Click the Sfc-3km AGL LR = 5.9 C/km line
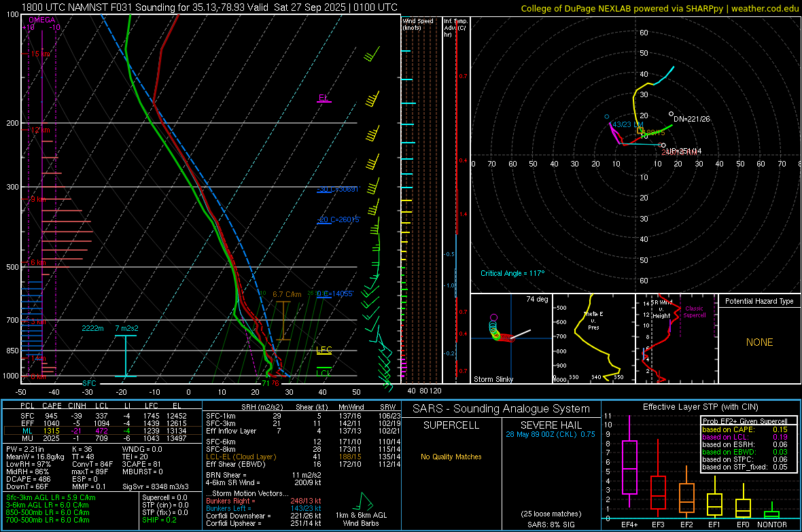 pos(51,497)
